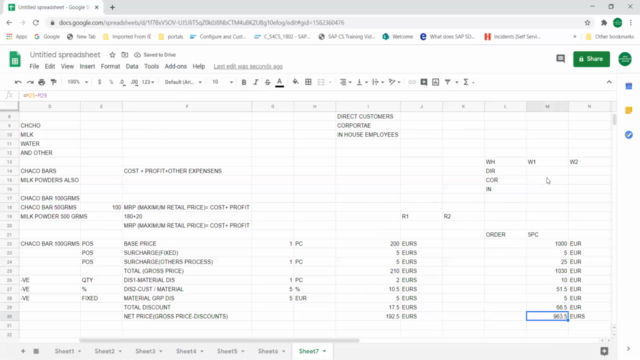Viewport: 640px width, 360px height.
Task: Star the spreadsheet
Action: [x=112, y=55]
